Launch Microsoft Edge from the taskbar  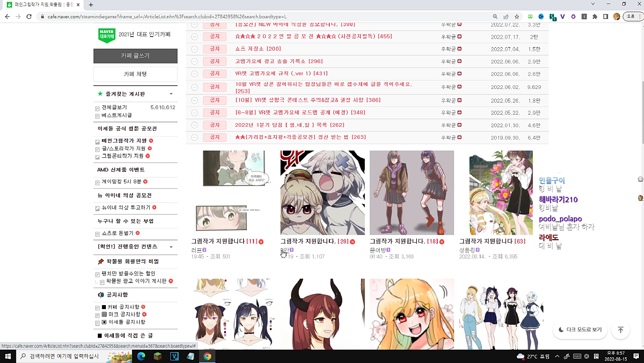click(x=141, y=356)
